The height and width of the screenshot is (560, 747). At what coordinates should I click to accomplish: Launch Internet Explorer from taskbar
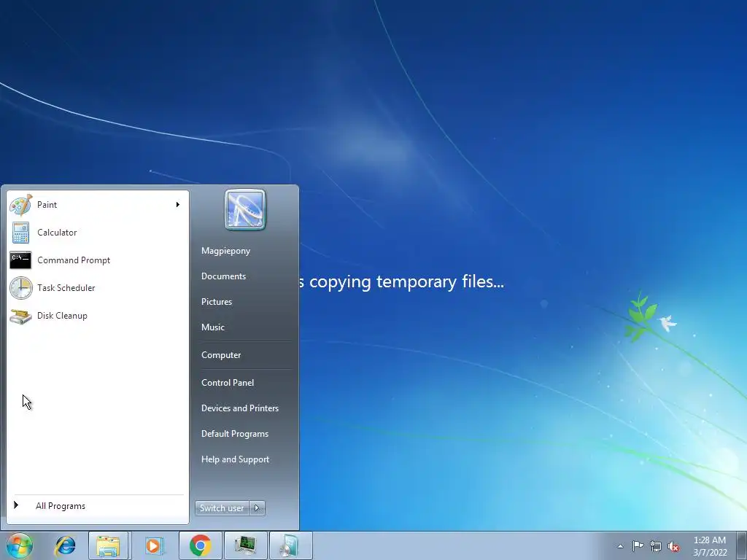point(65,545)
